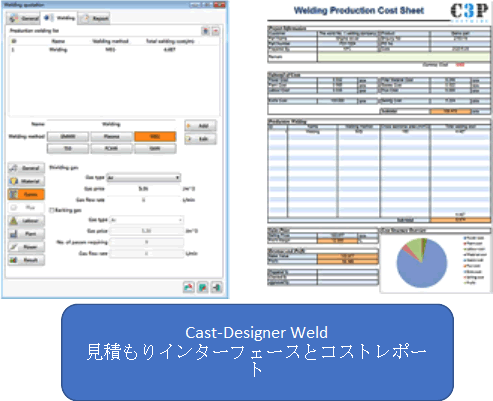Click the chart icon with red arrow at bottom
This screenshot has width=493, height=401.
click(x=189, y=287)
